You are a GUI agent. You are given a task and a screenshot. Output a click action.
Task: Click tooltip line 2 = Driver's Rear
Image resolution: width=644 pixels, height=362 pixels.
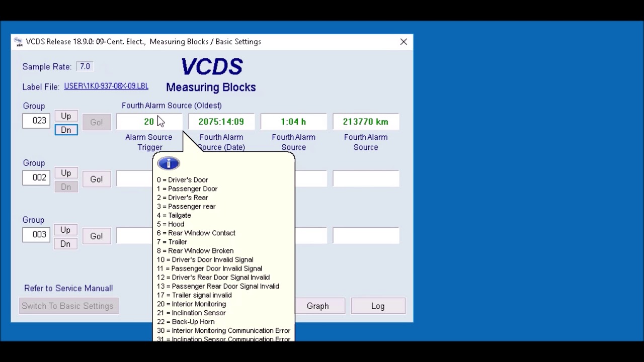pos(182,198)
